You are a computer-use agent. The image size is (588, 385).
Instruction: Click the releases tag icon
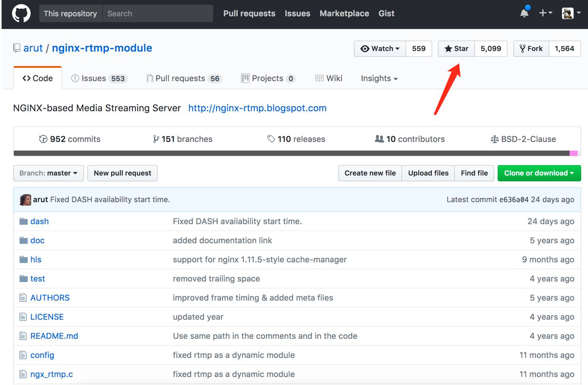[271, 139]
